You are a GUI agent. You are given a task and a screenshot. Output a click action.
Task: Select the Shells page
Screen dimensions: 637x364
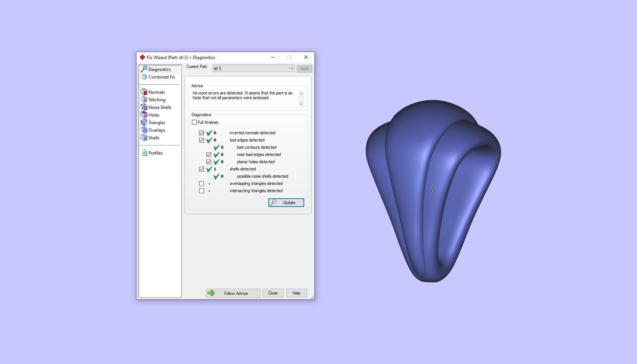(x=154, y=137)
